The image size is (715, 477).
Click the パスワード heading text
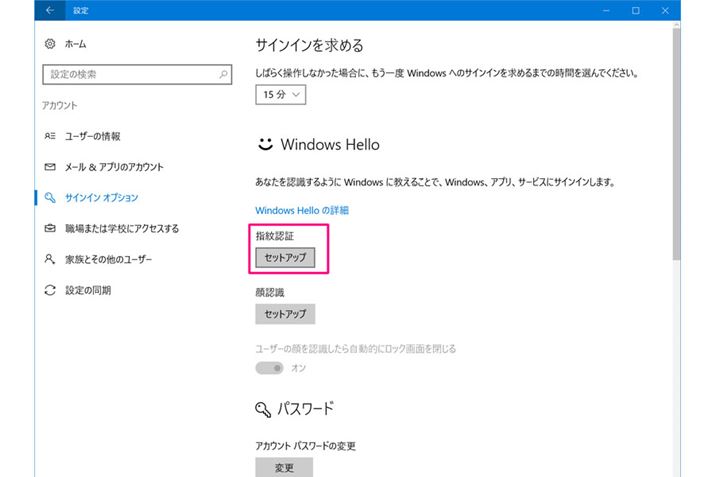[306, 409]
